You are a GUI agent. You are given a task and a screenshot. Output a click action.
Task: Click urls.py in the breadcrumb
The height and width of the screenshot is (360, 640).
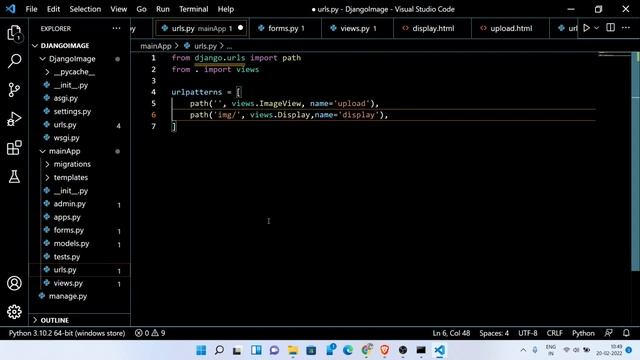click(205, 46)
